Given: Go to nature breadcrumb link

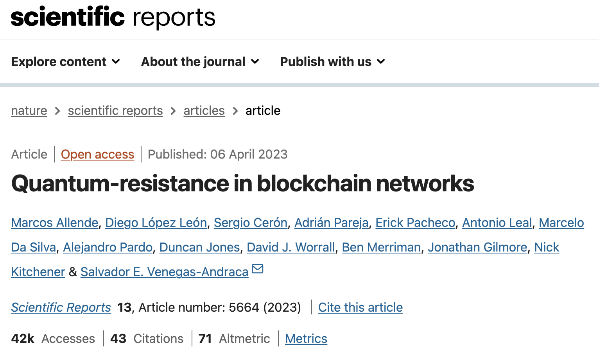Looking at the screenshot, I should click(x=29, y=111).
